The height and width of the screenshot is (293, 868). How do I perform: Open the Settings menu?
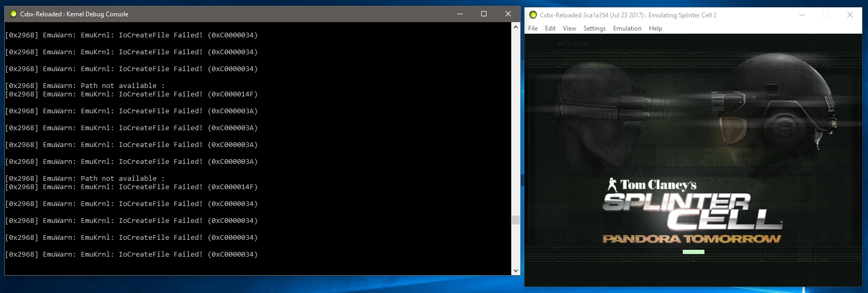[595, 28]
